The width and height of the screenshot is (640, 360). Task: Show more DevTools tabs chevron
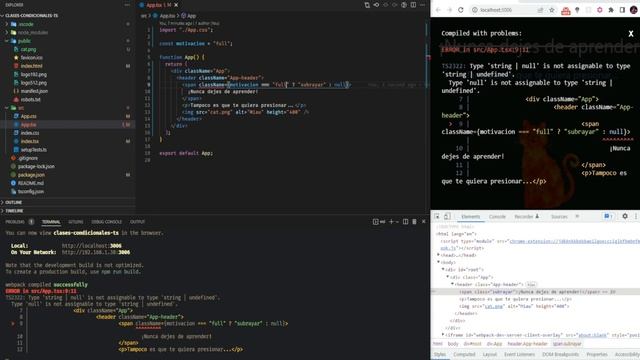tap(577, 216)
